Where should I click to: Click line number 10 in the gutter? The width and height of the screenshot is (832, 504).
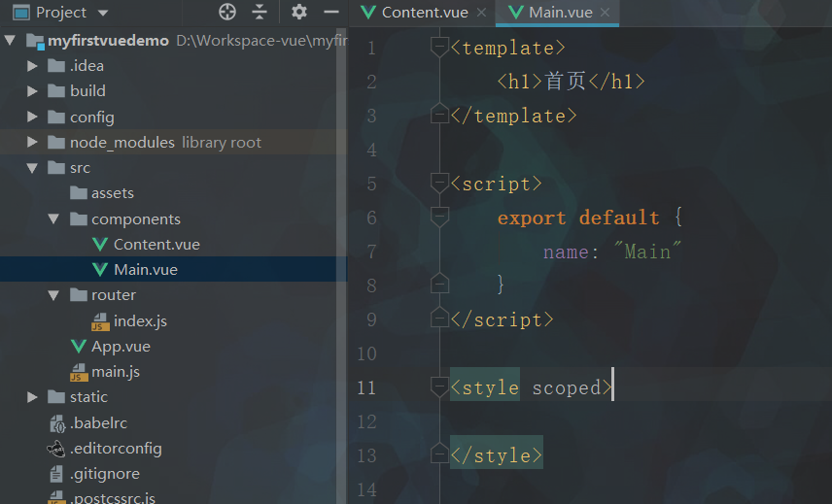click(366, 353)
